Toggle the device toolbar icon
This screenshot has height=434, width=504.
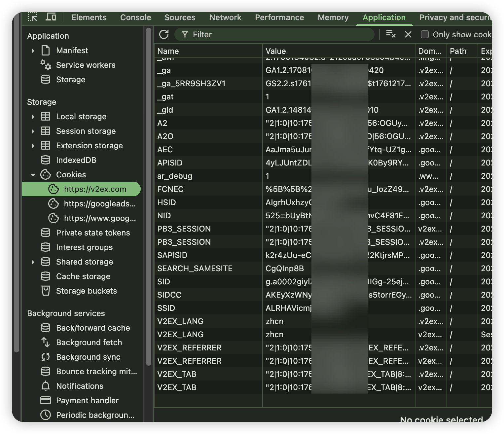(51, 17)
